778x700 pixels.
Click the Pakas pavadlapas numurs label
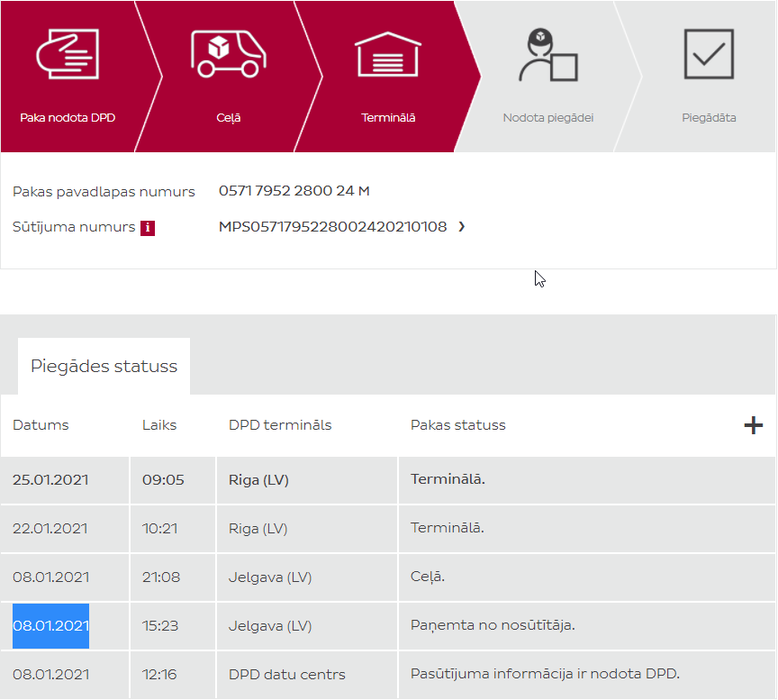[x=104, y=192]
